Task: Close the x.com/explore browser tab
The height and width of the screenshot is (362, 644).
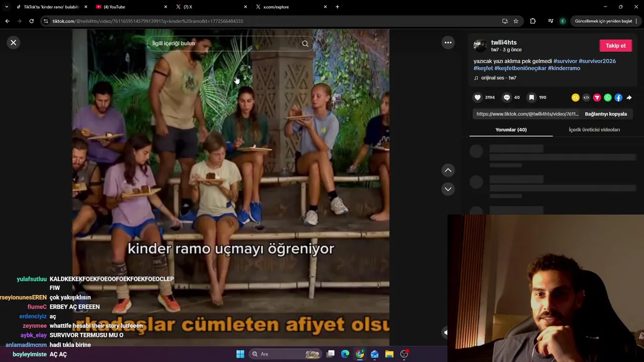Action: [325, 7]
